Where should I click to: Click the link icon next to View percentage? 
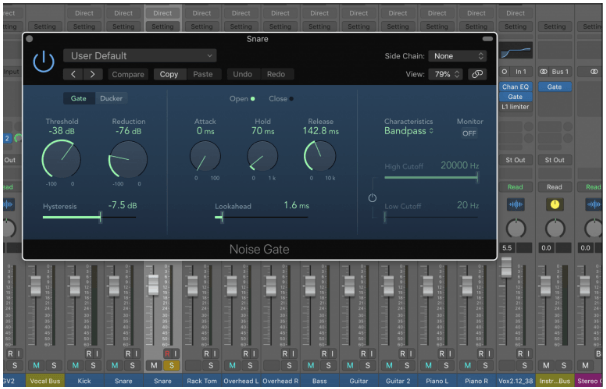tap(477, 74)
